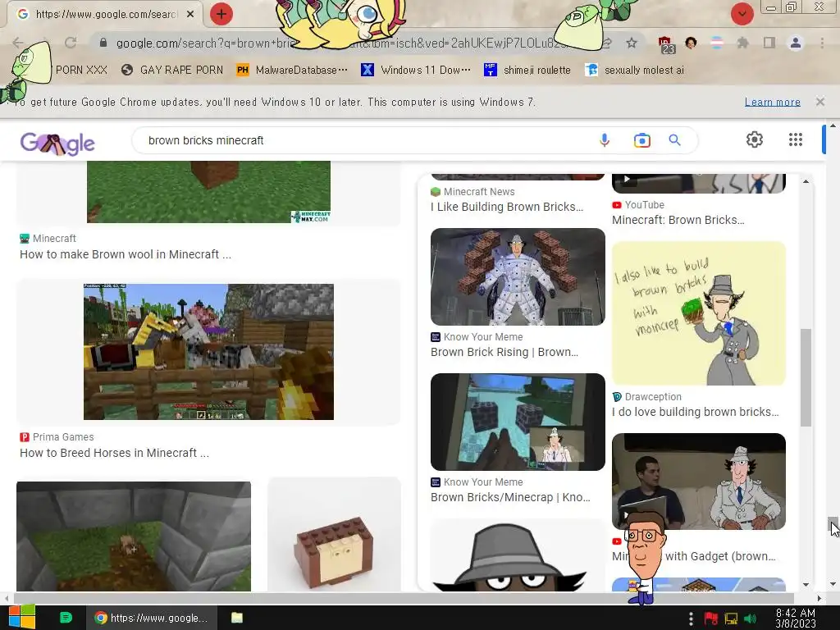The image size is (840, 630).
Task: Open the Chrome profile avatar icon
Action: (x=796, y=43)
